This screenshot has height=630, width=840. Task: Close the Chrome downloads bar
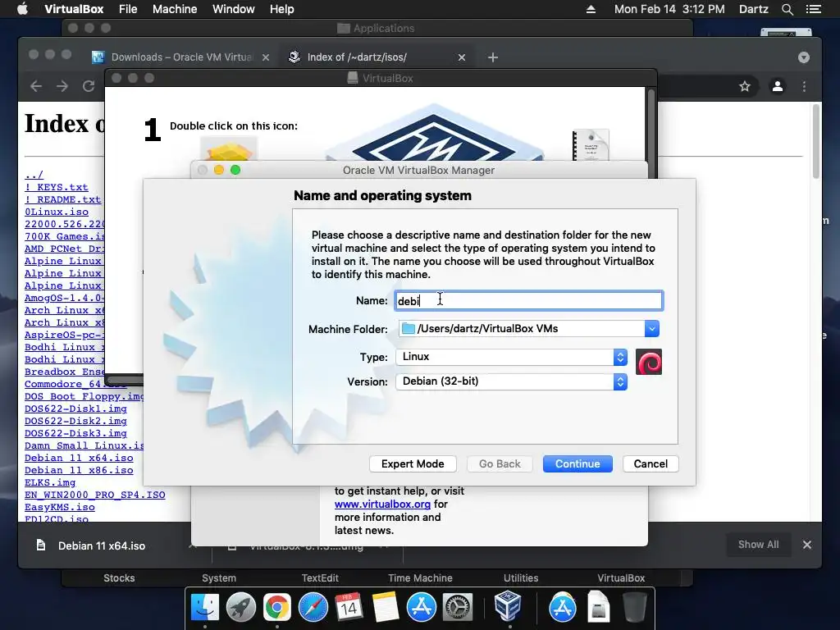point(807,545)
